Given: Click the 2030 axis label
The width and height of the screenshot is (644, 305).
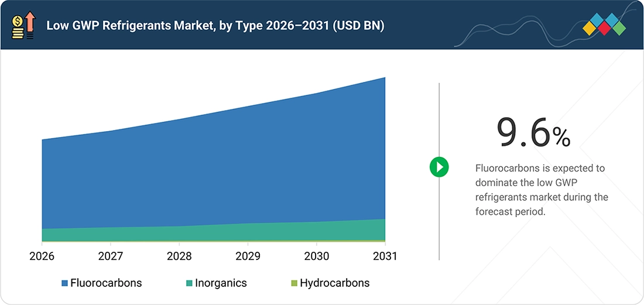Looking at the screenshot, I should (316, 256).
